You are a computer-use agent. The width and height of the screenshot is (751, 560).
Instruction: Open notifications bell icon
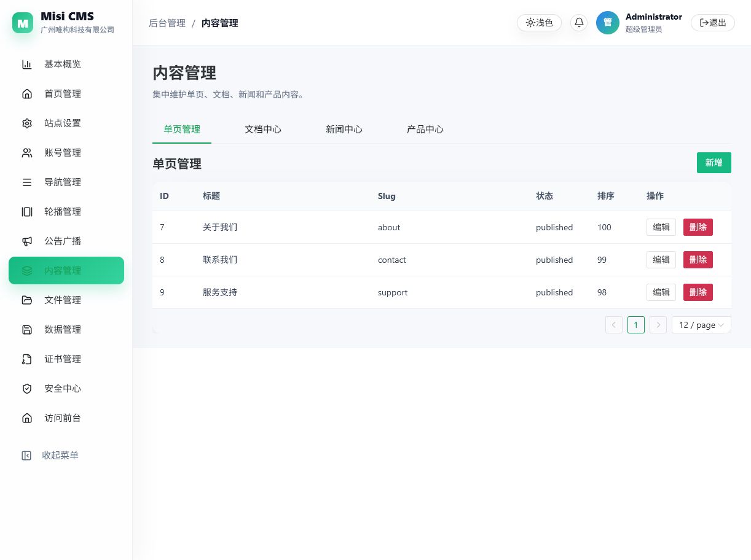click(x=579, y=23)
